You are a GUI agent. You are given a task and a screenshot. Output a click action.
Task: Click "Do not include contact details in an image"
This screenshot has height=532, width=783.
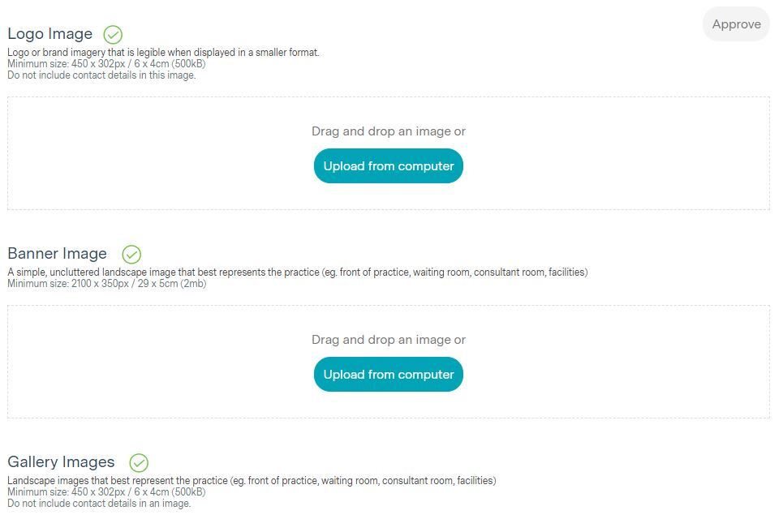[x=99, y=504]
